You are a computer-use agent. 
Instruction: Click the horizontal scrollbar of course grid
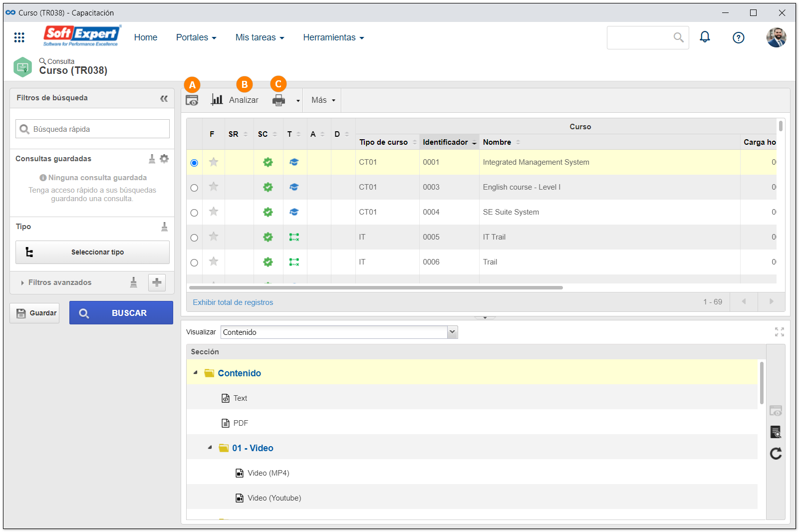point(376,287)
